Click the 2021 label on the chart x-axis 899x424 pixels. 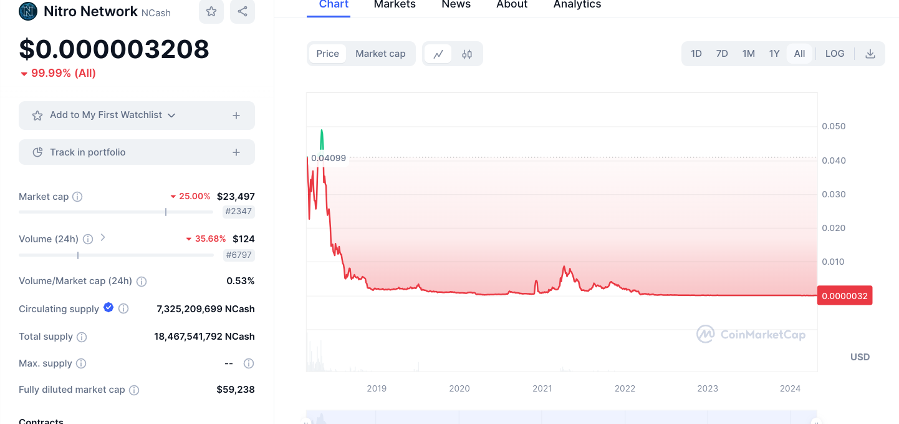[542, 388]
